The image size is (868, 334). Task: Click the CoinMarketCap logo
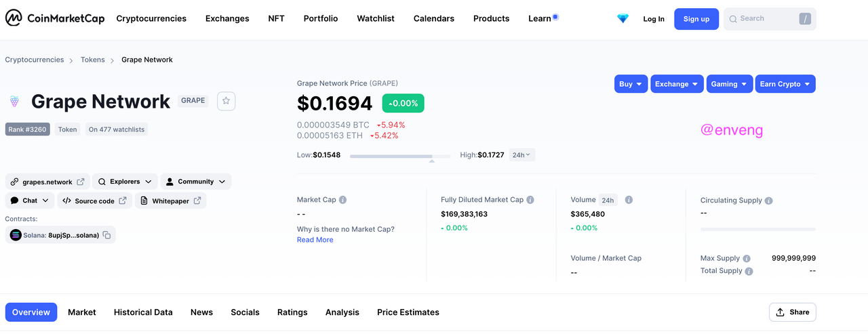(x=54, y=18)
